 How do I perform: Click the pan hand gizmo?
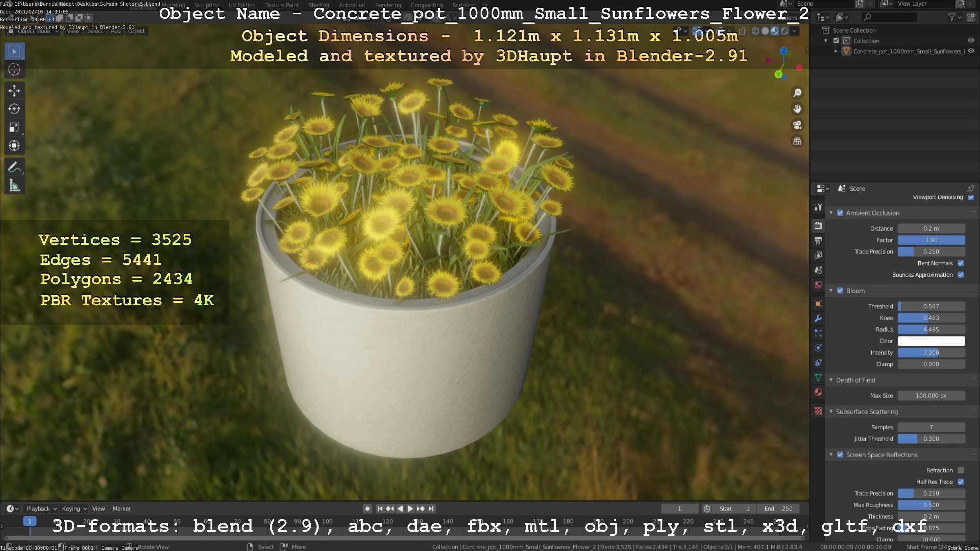point(797,109)
